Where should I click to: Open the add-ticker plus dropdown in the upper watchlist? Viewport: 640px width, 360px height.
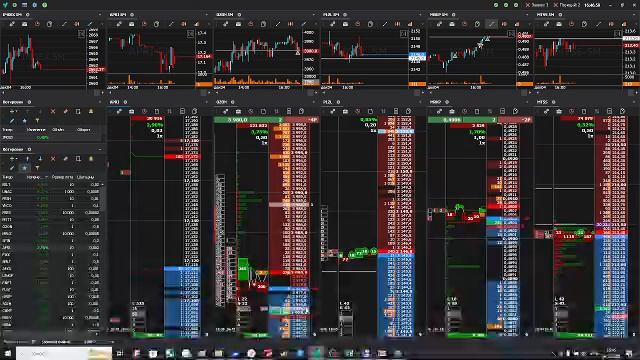[14, 111]
